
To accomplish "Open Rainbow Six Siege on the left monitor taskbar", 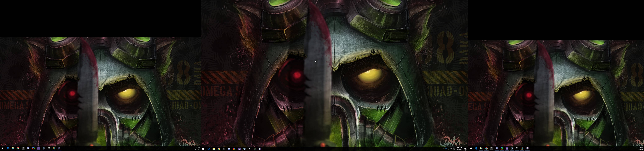I will coord(23,148).
